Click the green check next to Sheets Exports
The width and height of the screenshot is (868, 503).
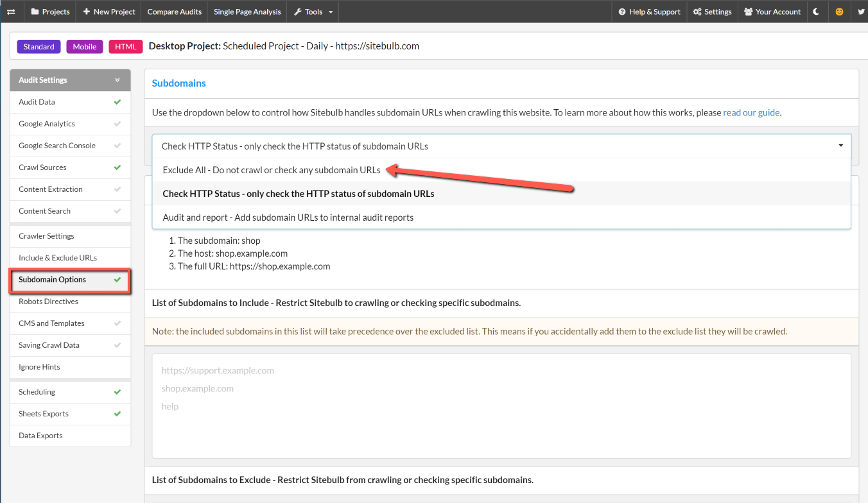[117, 414]
